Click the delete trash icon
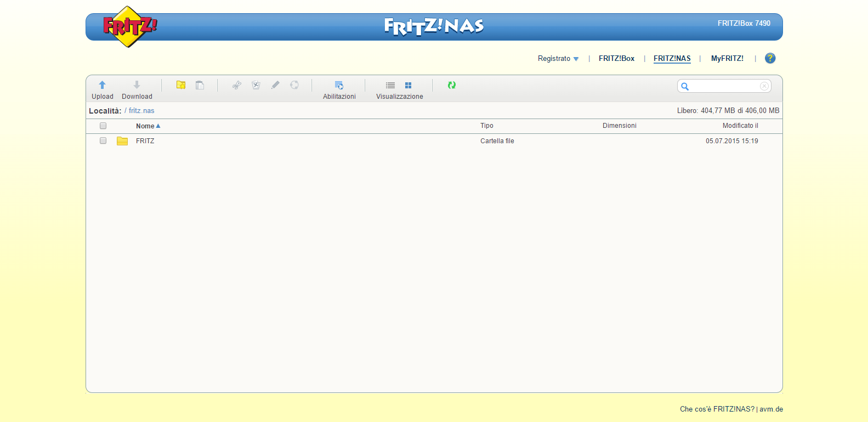 point(256,85)
